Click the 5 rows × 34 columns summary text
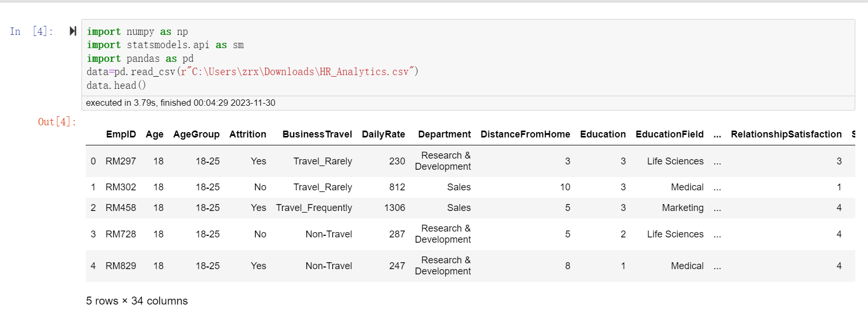Image resolution: width=868 pixels, height=313 pixels. pyautogui.click(x=137, y=301)
